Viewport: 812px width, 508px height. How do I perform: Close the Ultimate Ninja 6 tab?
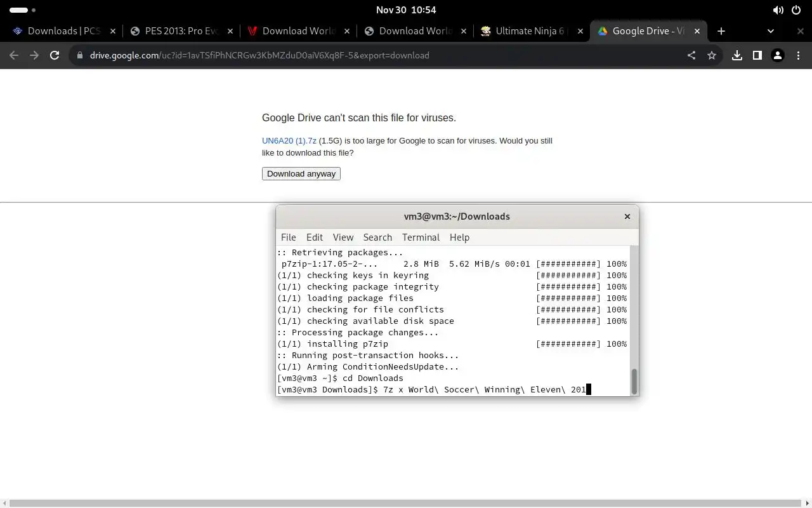(x=580, y=30)
